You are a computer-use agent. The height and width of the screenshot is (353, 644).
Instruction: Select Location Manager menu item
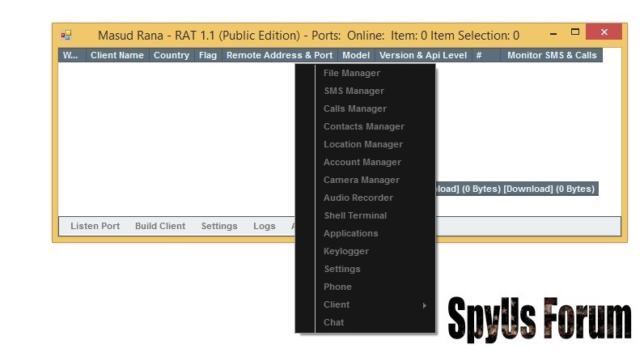coord(362,145)
